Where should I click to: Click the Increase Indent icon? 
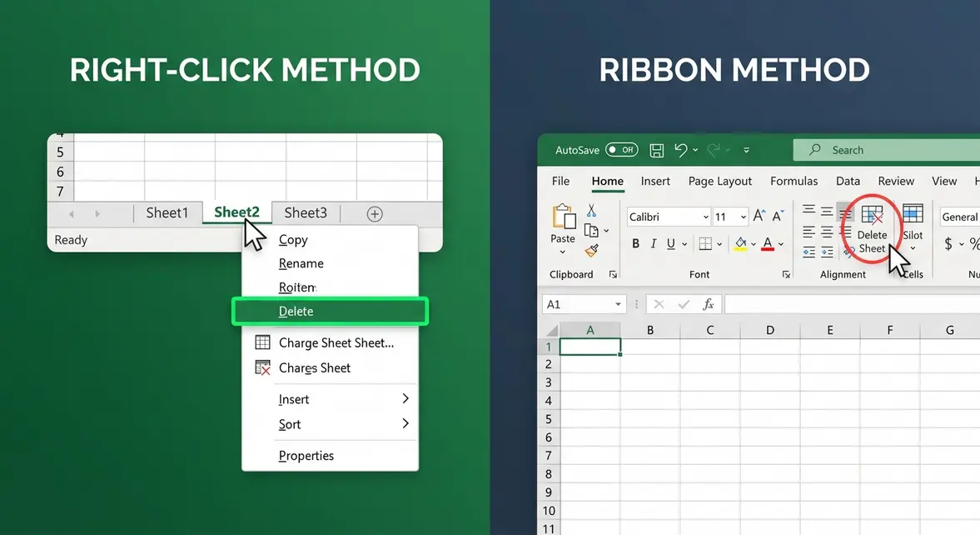(x=827, y=252)
